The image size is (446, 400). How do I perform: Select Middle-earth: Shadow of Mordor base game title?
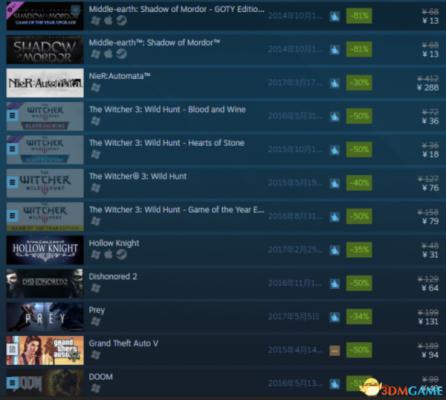point(154,43)
